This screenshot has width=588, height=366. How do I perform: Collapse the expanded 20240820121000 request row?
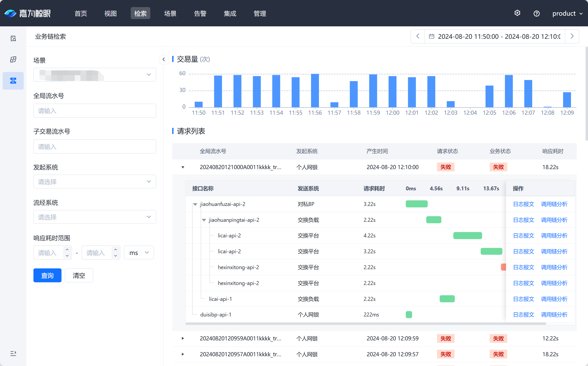[x=183, y=167]
